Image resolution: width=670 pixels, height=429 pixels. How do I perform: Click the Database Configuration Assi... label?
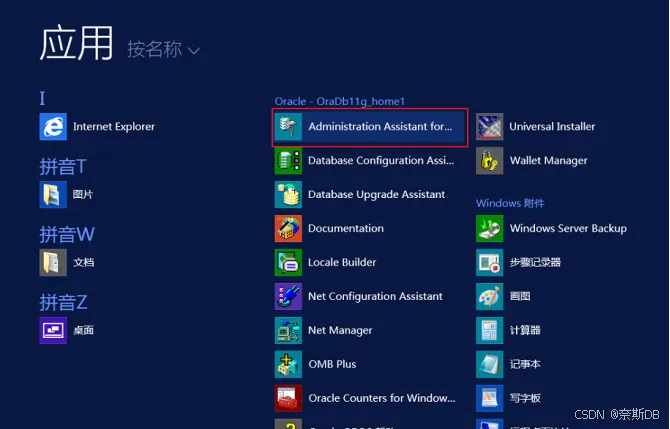pyautogui.click(x=381, y=161)
